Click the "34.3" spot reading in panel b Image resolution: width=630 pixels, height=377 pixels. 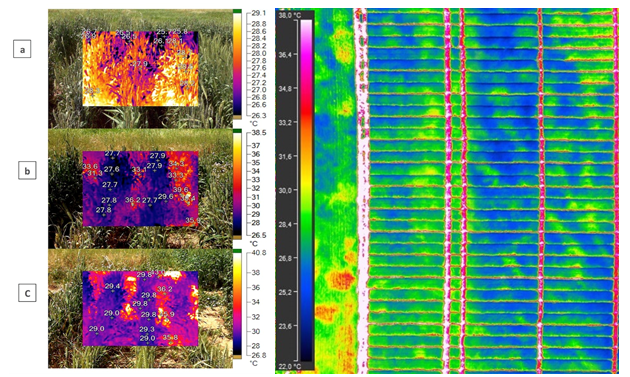[x=176, y=164]
